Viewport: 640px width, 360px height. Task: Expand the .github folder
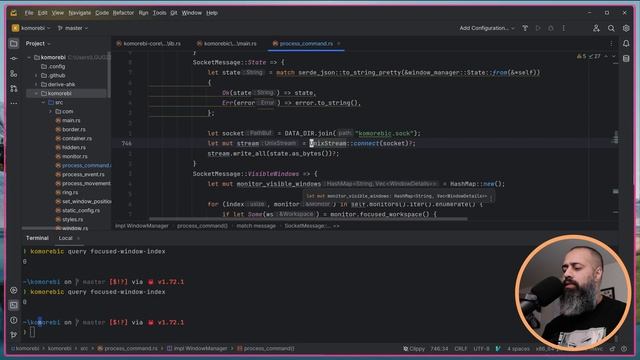click(36, 76)
